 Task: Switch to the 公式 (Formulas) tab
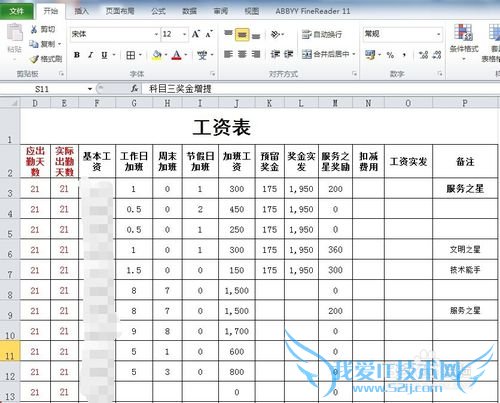click(x=158, y=11)
